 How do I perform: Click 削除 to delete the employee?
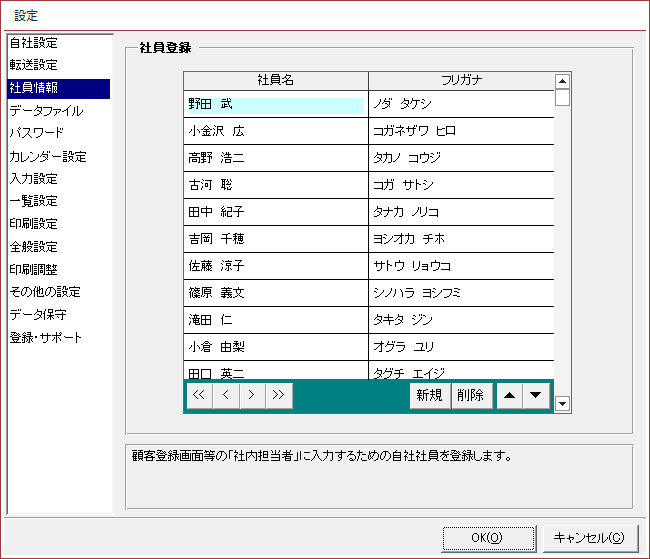(470, 395)
